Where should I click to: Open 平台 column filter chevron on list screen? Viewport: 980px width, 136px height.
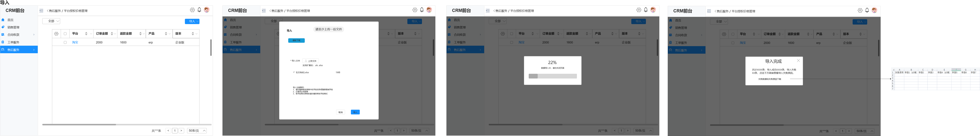point(91,34)
